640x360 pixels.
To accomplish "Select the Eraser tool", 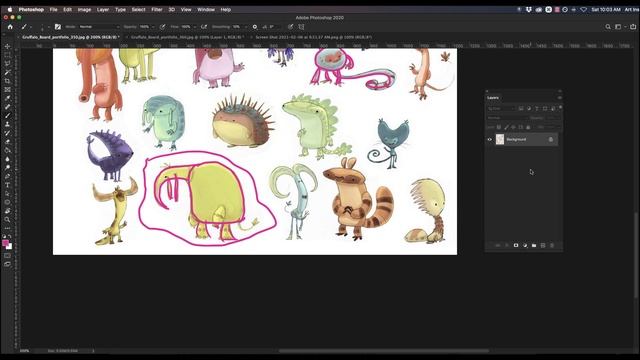I will (x=7, y=142).
